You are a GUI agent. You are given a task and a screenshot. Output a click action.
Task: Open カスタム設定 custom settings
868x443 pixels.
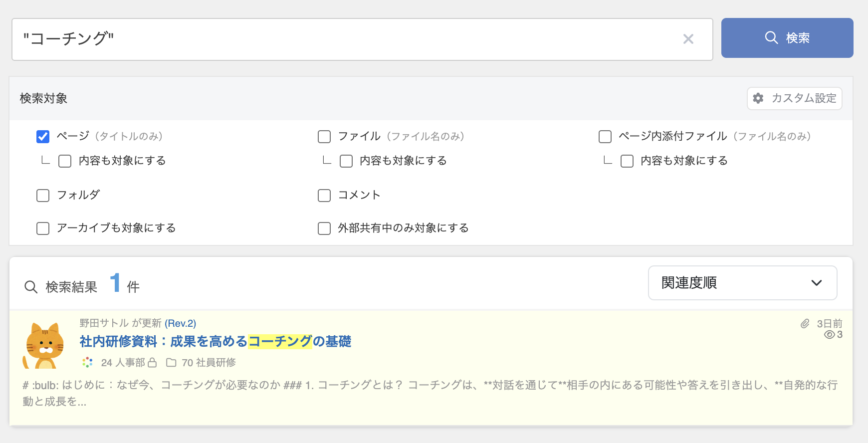794,98
